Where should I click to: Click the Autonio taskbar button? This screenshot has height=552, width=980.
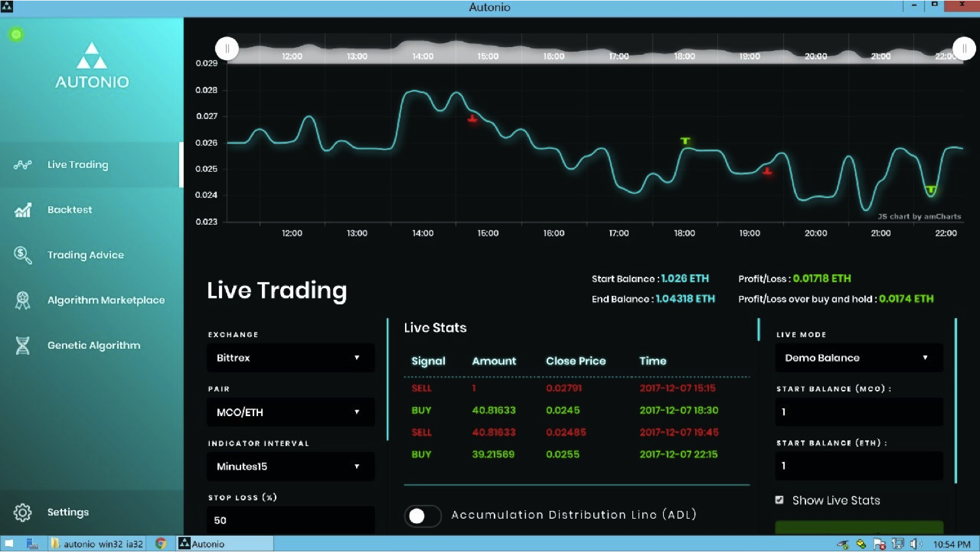click(225, 544)
